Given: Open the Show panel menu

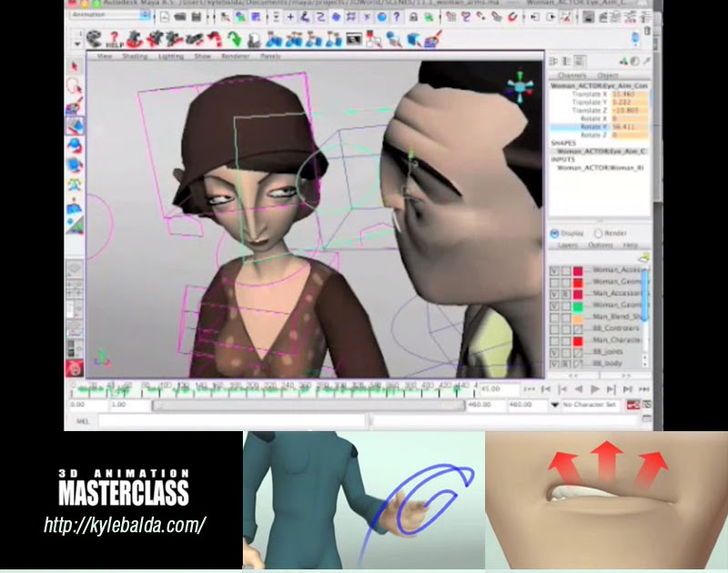Looking at the screenshot, I should click(x=202, y=56).
